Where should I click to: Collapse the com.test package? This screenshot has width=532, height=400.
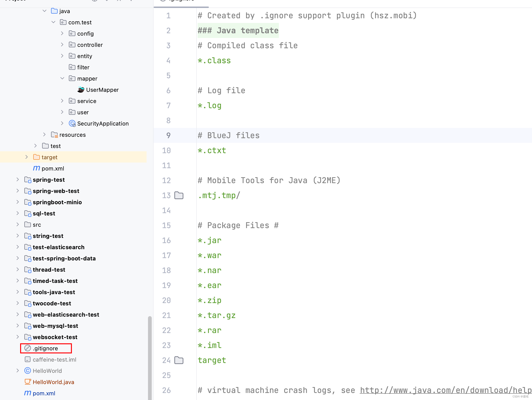(x=53, y=22)
